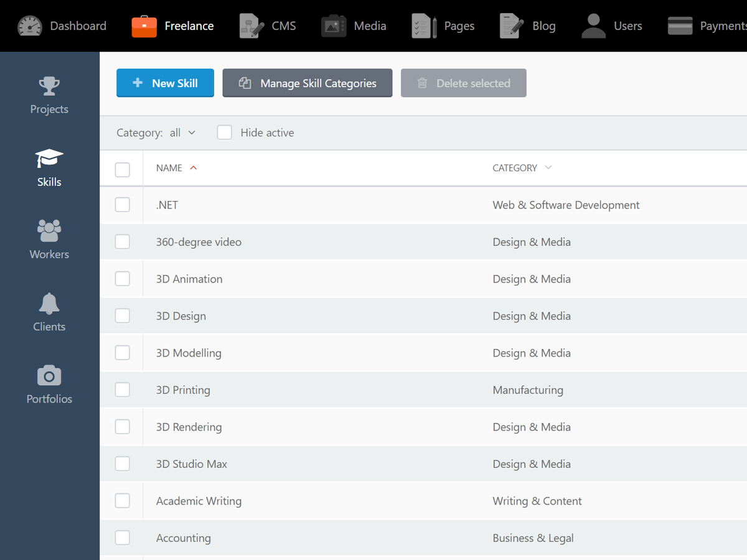This screenshot has height=560, width=747.
Task: Click Web & Software Development category cell
Action: [566, 205]
